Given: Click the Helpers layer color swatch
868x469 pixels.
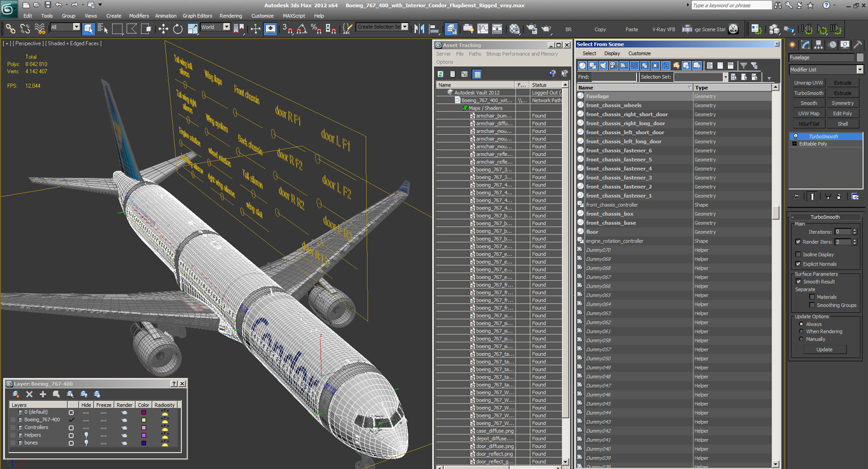Looking at the screenshot, I should point(144,435).
